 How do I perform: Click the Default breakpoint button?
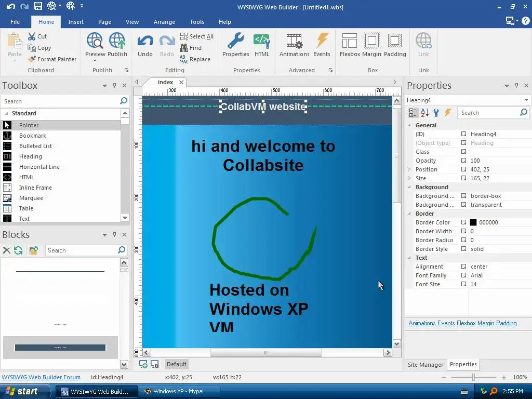(x=177, y=364)
